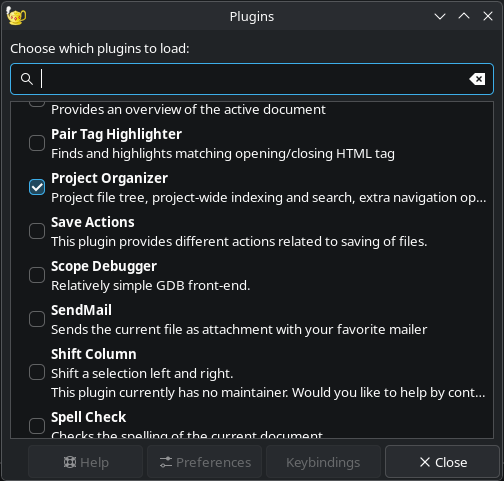
Task: Select the 'Shift Column' plugin title
Action: point(94,354)
